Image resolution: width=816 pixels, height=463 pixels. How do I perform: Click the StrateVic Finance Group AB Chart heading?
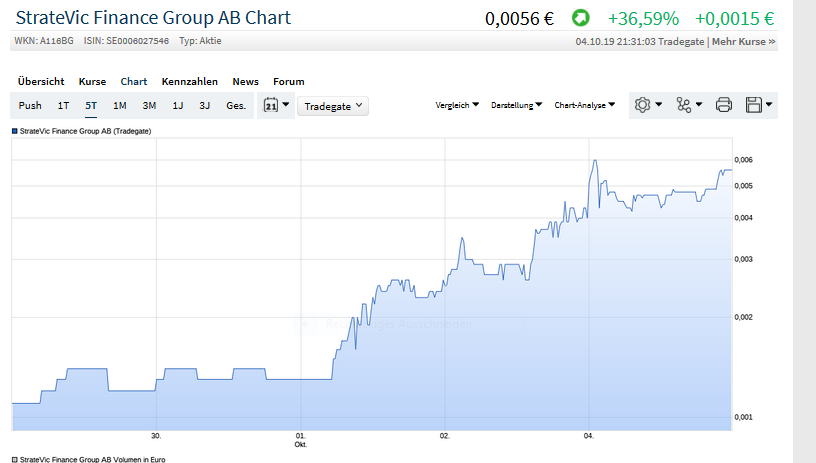pos(153,18)
